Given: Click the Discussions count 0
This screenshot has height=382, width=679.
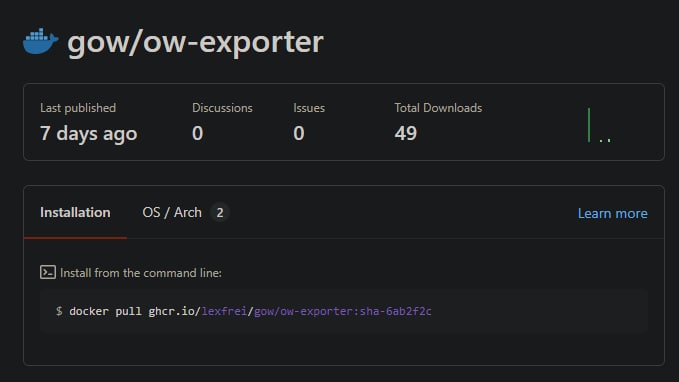Looking at the screenshot, I should (197, 133).
